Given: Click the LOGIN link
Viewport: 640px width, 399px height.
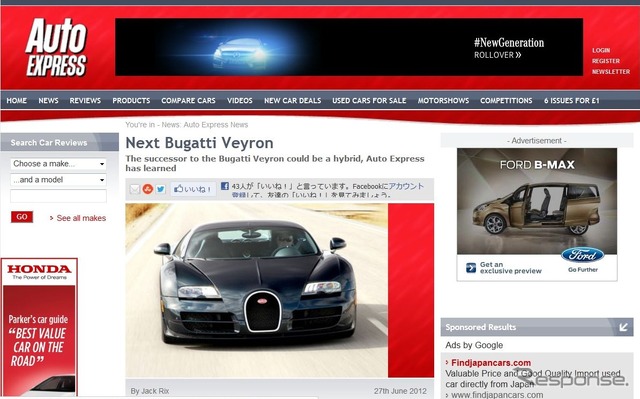Looking at the screenshot, I should pos(601,50).
